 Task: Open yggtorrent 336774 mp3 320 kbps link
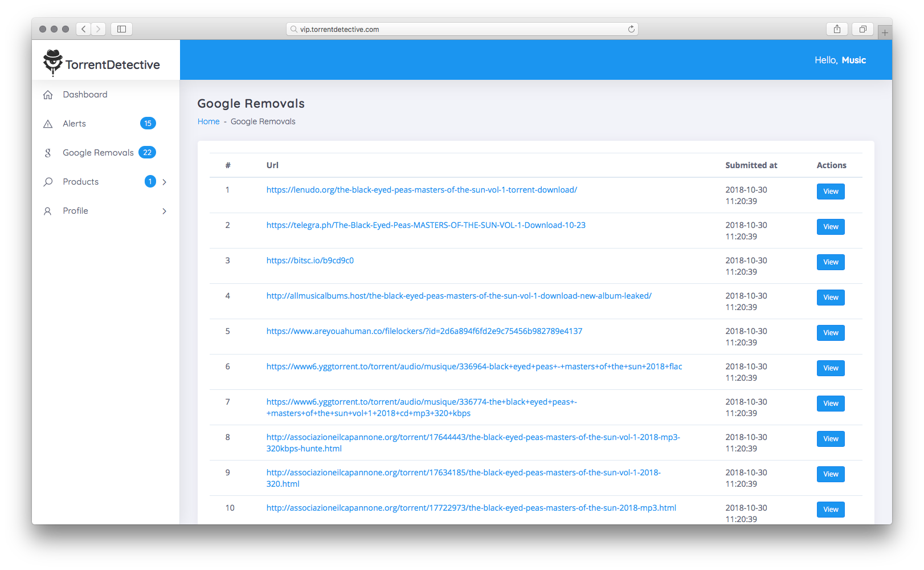tap(422, 408)
